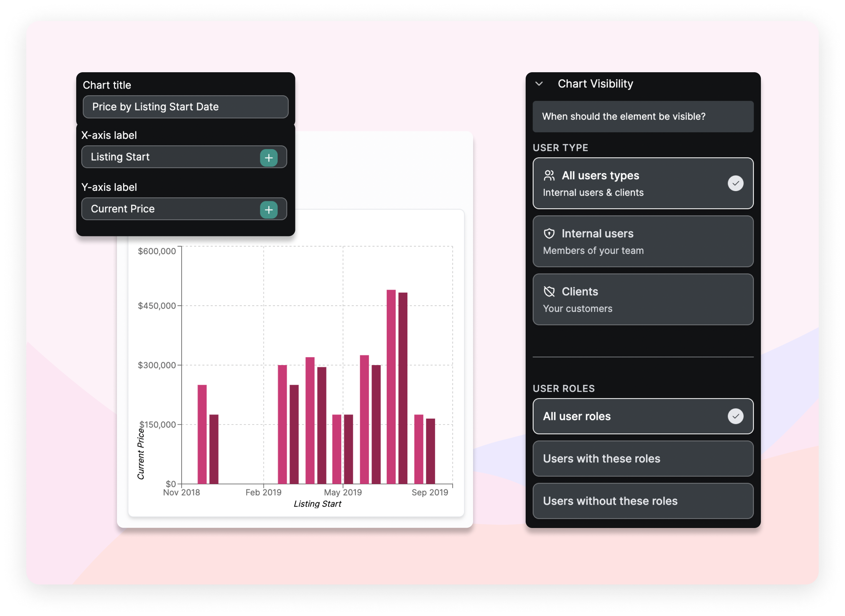Deselect the All user roles option
The image size is (845, 616).
point(642,416)
